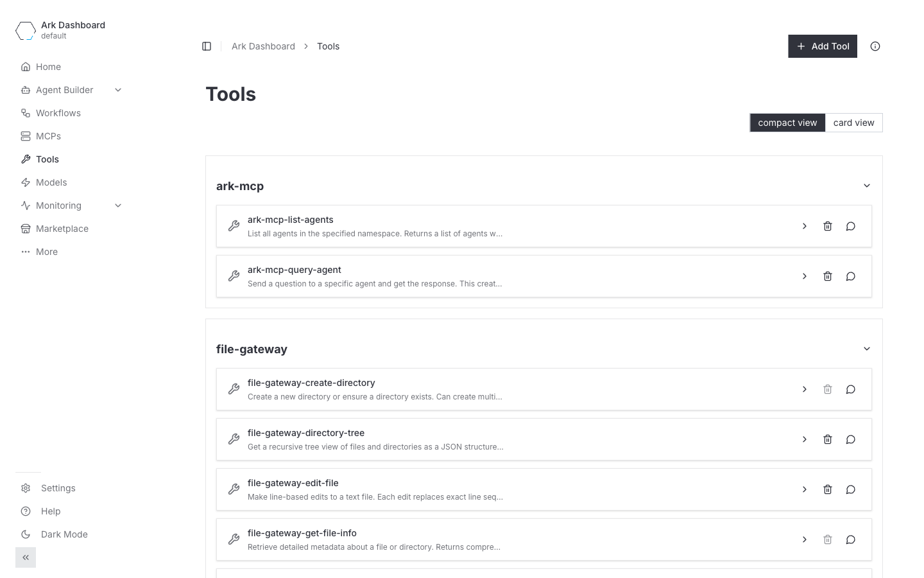
Task: Open the Marketplace page
Action: coord(62,229)
